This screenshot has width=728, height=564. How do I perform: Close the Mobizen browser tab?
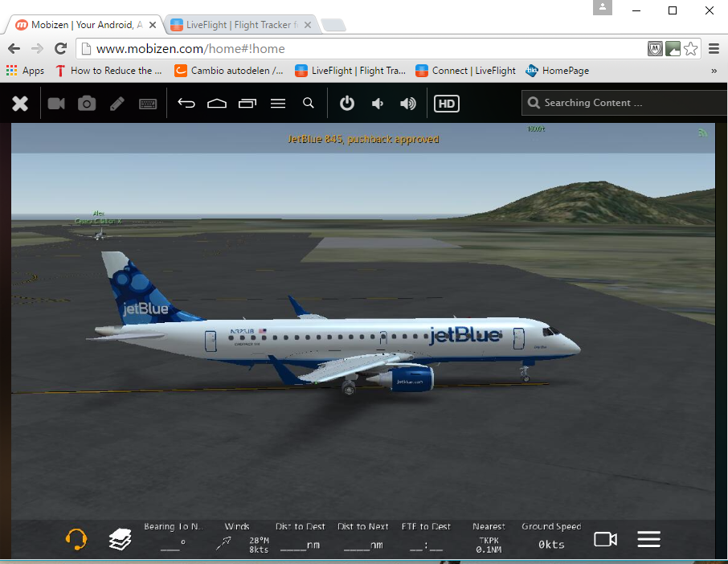click(153, 25)
